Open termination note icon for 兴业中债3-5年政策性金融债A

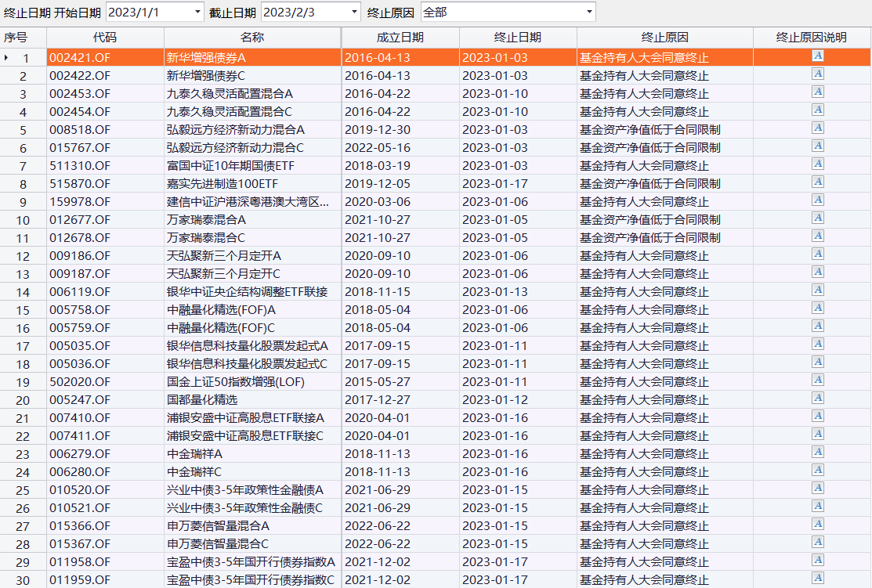click(817, 488)
